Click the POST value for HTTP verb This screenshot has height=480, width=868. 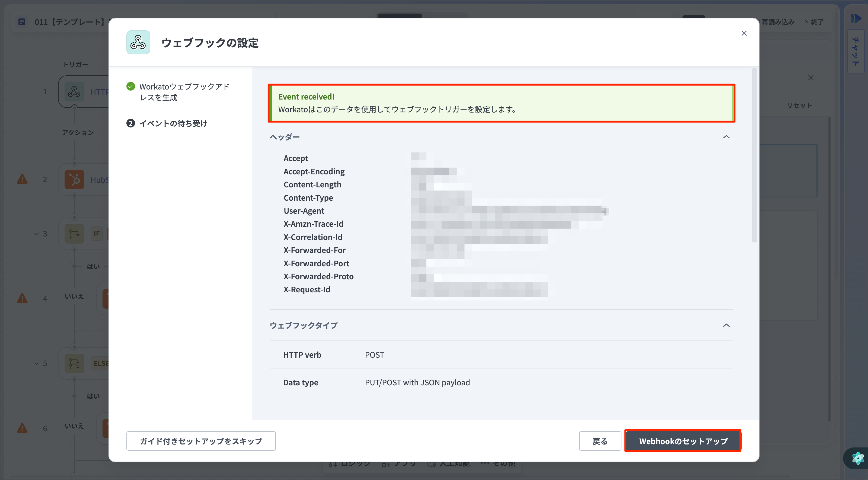pos(374,355)
